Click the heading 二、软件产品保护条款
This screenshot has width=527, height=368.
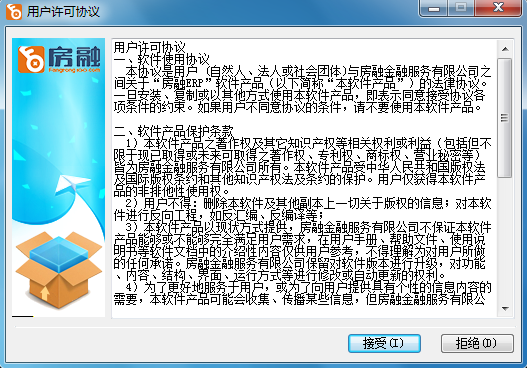[x=173, y=131]
